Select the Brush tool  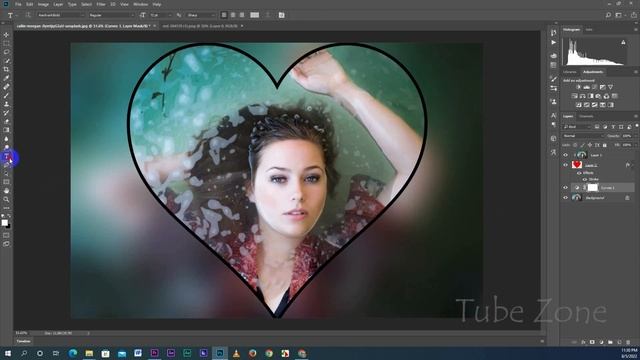coord(6,96)
